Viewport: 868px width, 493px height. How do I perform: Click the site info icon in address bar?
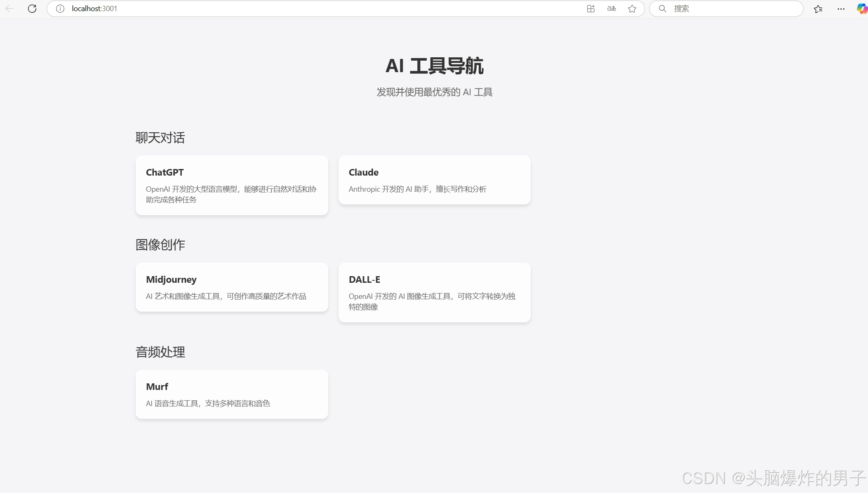click(60, 9)
